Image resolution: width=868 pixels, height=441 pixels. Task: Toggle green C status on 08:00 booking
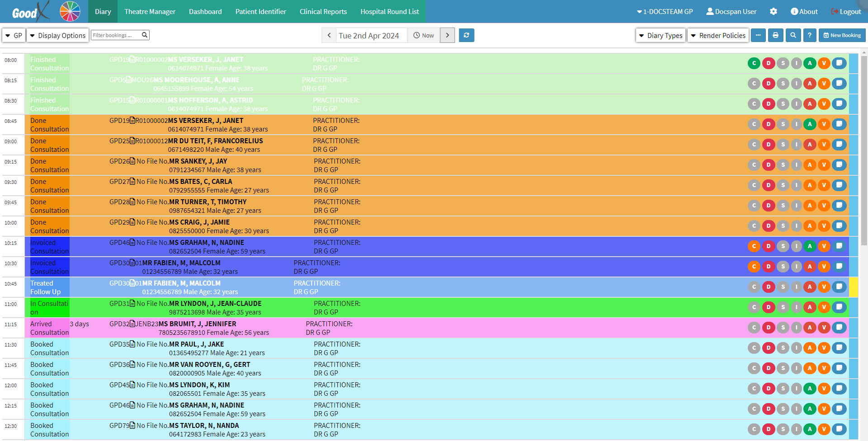(x=754, y=63)
